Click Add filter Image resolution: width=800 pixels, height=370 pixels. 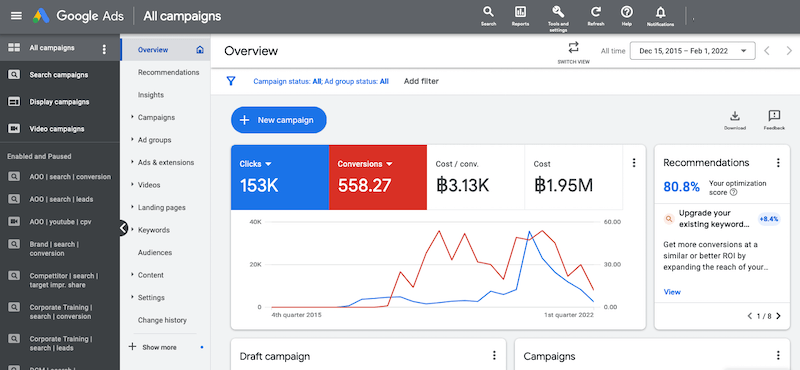[421, 81]
